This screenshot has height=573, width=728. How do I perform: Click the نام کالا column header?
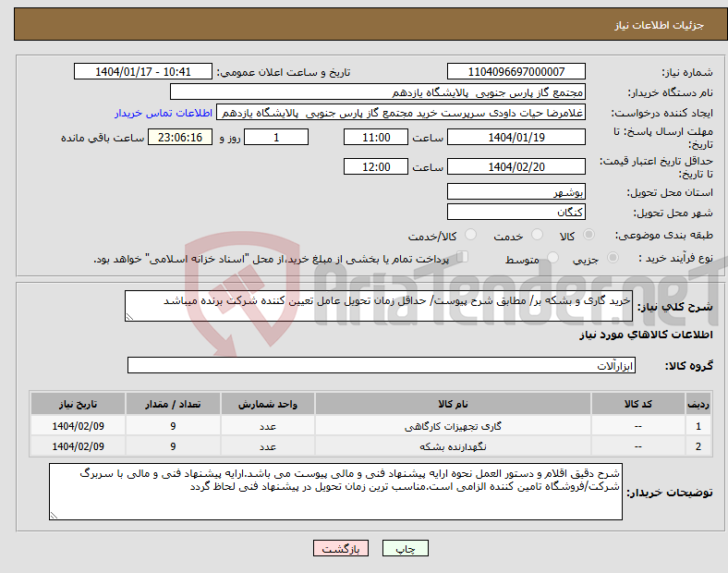[x=453, y=404]
